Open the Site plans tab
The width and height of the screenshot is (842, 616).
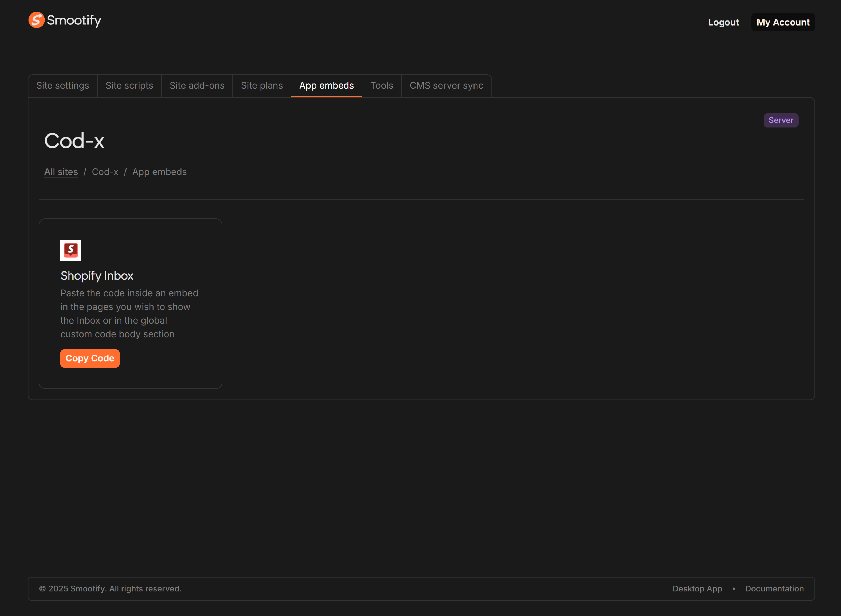pos(262,85)
